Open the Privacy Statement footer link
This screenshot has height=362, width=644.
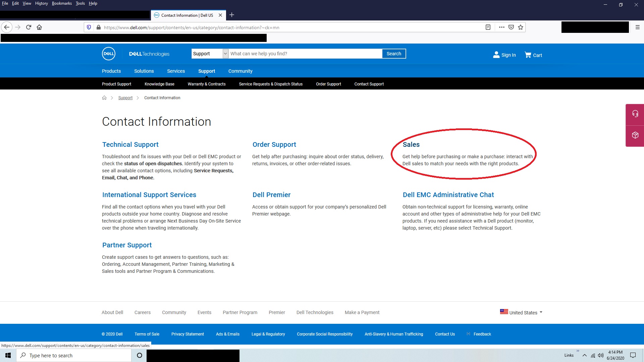187,334
